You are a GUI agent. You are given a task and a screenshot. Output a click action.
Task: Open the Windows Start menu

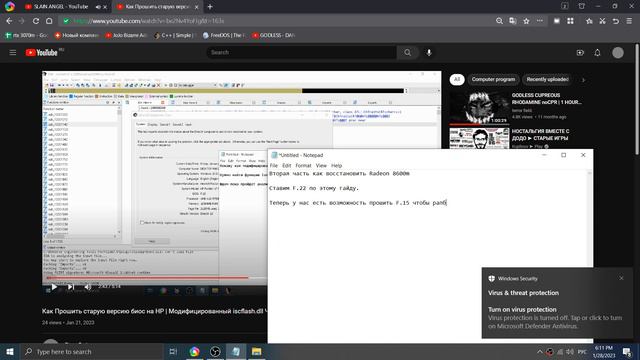(x=10, y=351)
